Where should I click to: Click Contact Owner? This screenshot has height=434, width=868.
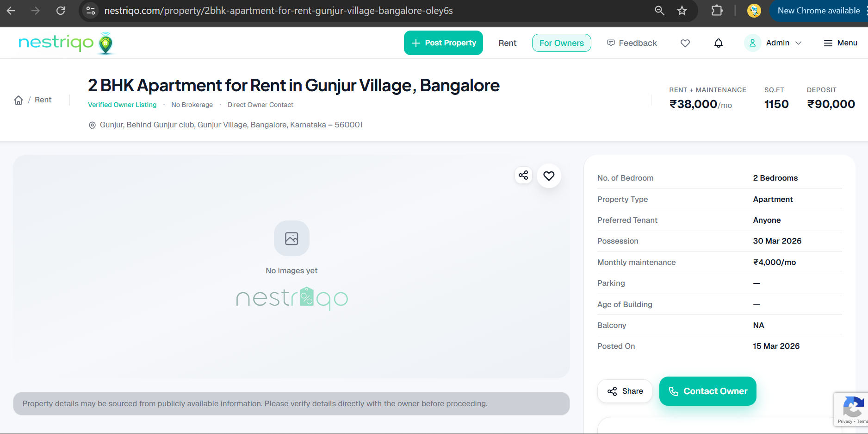707,391
